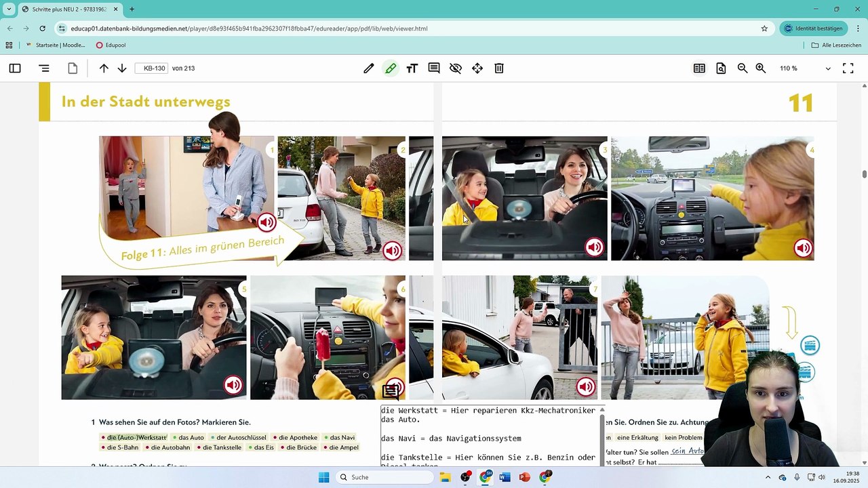868x488 pixels.
Task: Expand the tab search dropdown arrow
Action: 9,9
